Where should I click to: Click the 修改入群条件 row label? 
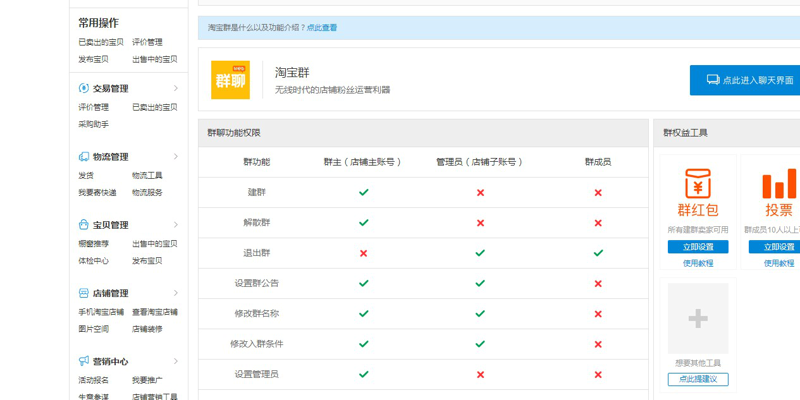pos(257,344)
